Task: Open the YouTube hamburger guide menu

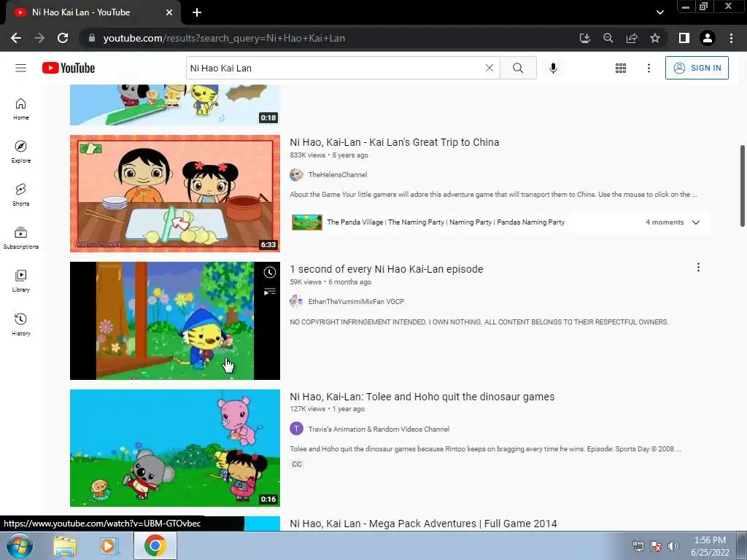Action: [20, 68]
